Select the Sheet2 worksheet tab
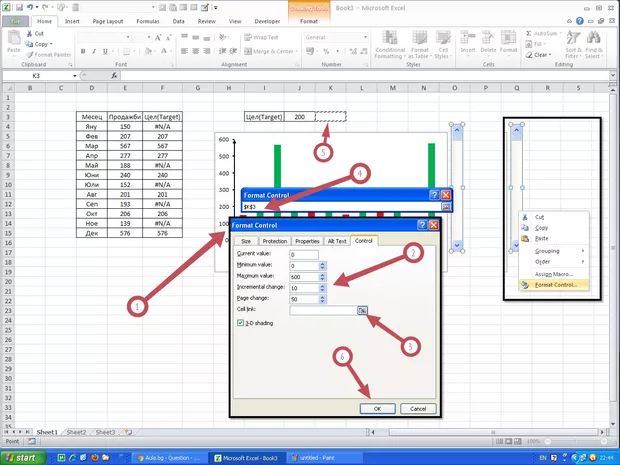 click(76, 432)
